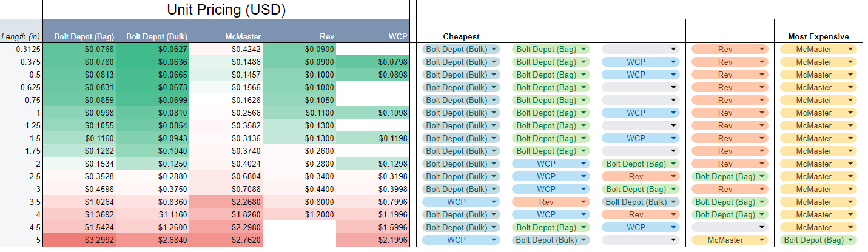This screenshot has width=868, height=252.
Task: Open the Rev dropdown in the 3.5 row
Action: tap(551, 202)
